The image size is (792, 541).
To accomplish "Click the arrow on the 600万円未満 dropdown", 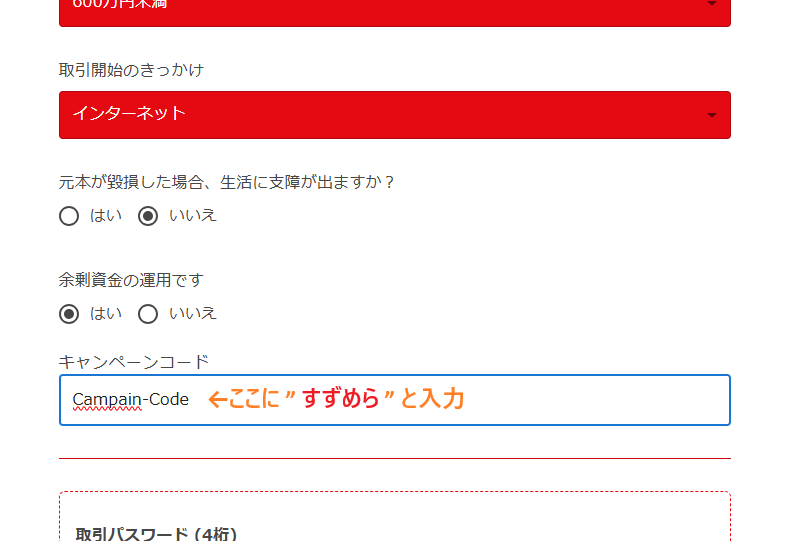I will [712, 4].
